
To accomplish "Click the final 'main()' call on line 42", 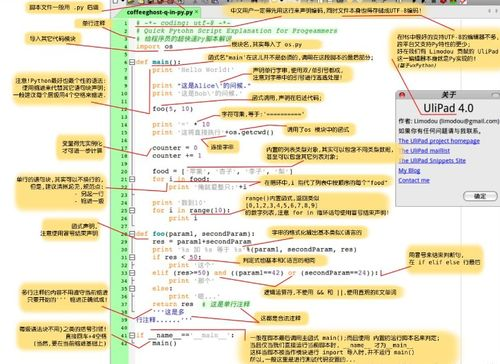I will (x=164, y=343).
